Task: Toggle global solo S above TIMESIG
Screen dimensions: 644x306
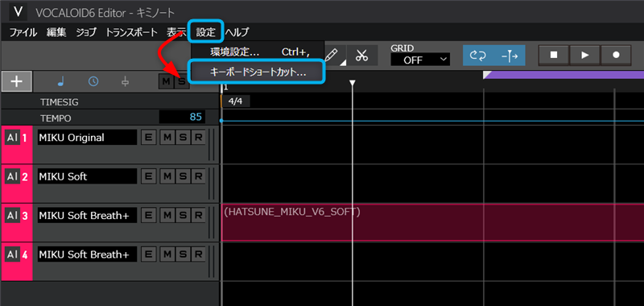Action: [181, 82]
